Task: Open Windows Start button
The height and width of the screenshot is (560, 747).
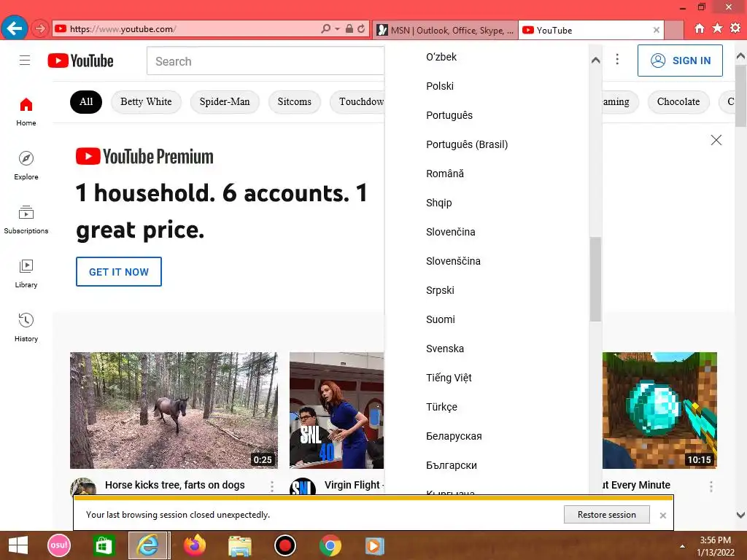Action: (x=18, y=545)
